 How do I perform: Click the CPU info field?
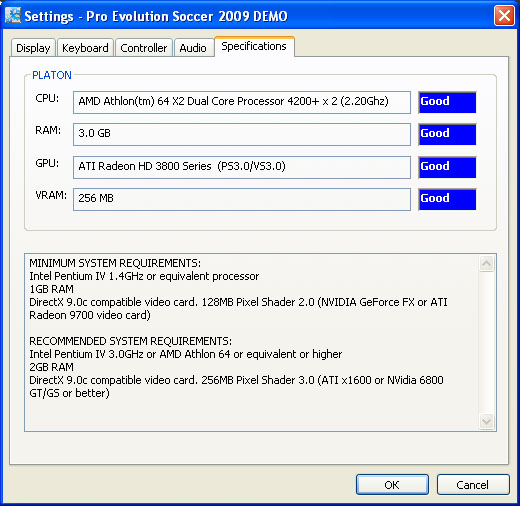[x=242, y=102]
